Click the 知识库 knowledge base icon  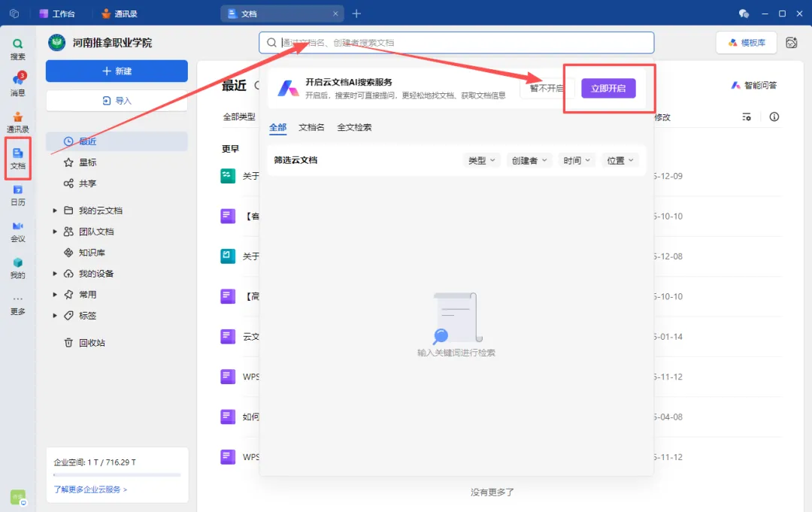(x=68, y=253)
